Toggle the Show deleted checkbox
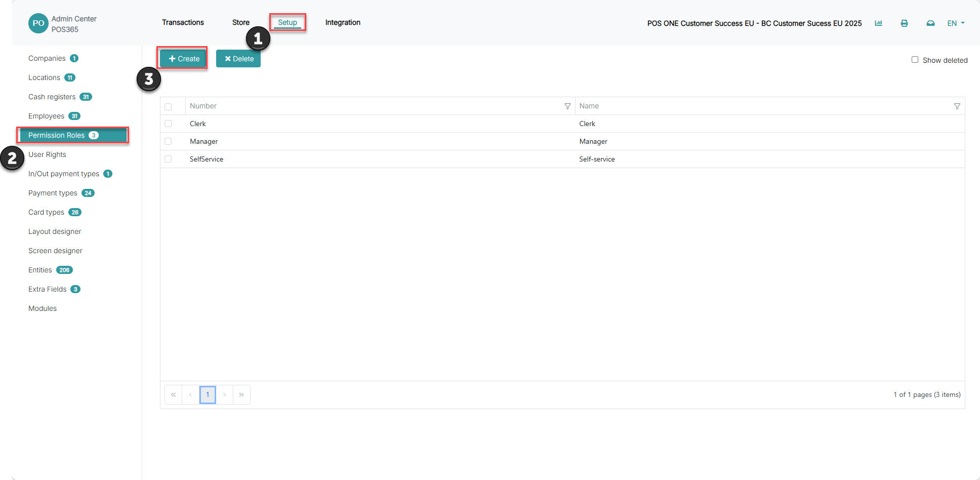 tap(915, 60)
